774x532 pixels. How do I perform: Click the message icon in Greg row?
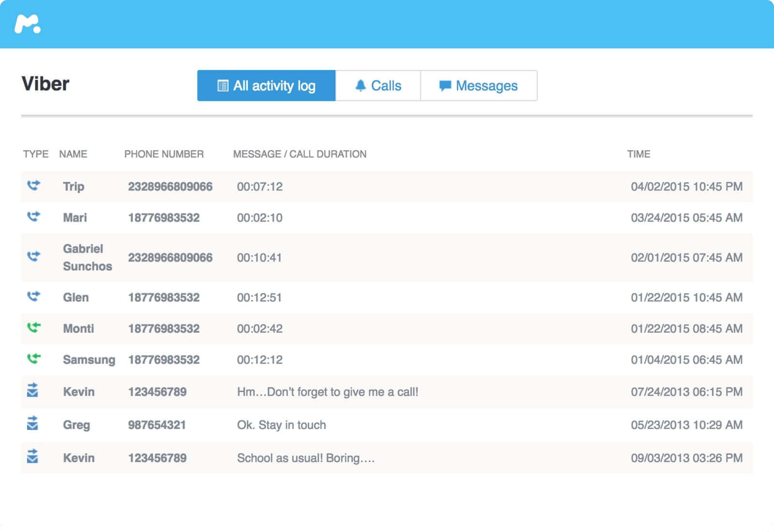(32, 423)
